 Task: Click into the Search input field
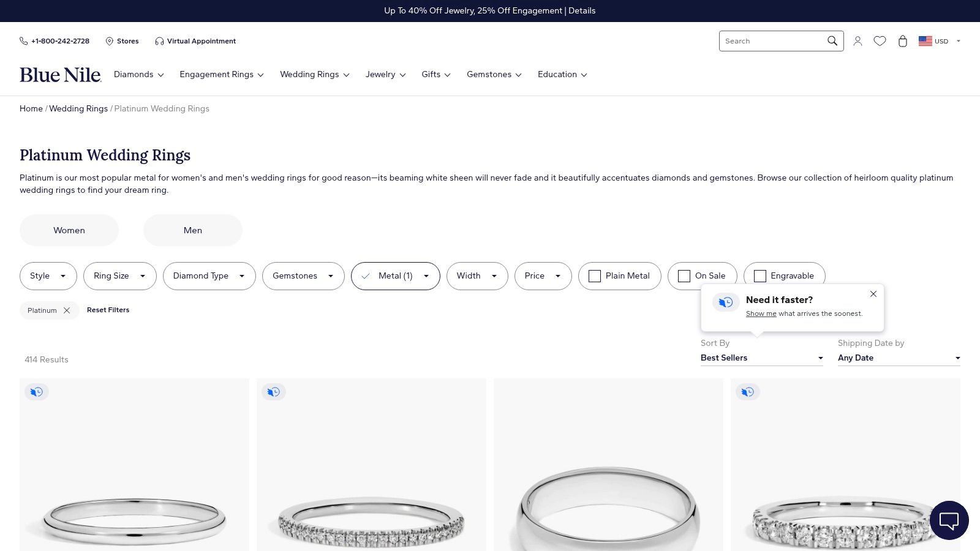(x=773, y=41)
